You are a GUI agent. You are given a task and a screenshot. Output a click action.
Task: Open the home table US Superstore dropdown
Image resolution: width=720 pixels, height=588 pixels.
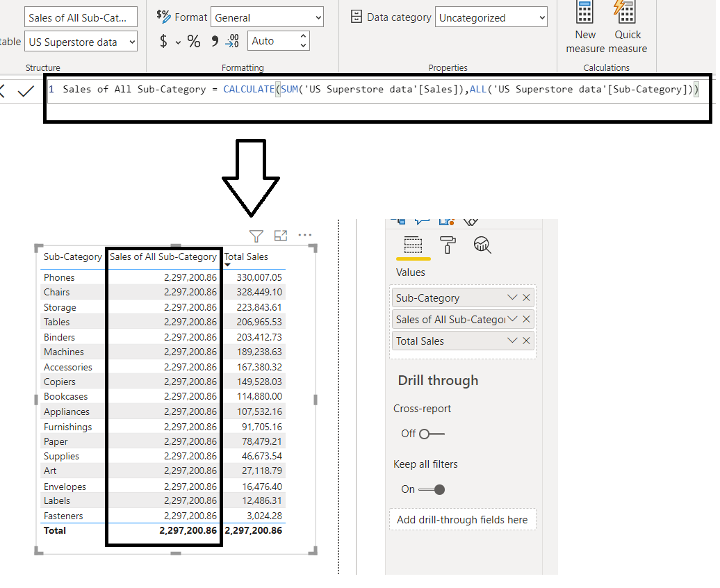81,42
